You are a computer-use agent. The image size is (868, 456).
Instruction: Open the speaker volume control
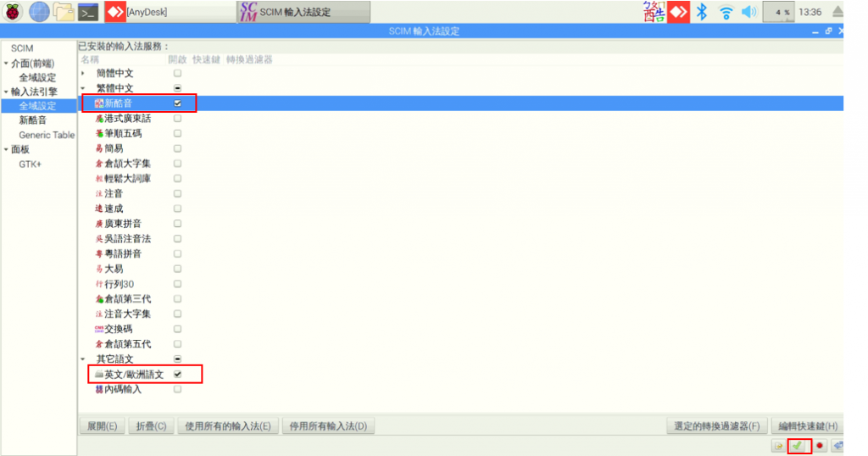pos(749,12)
